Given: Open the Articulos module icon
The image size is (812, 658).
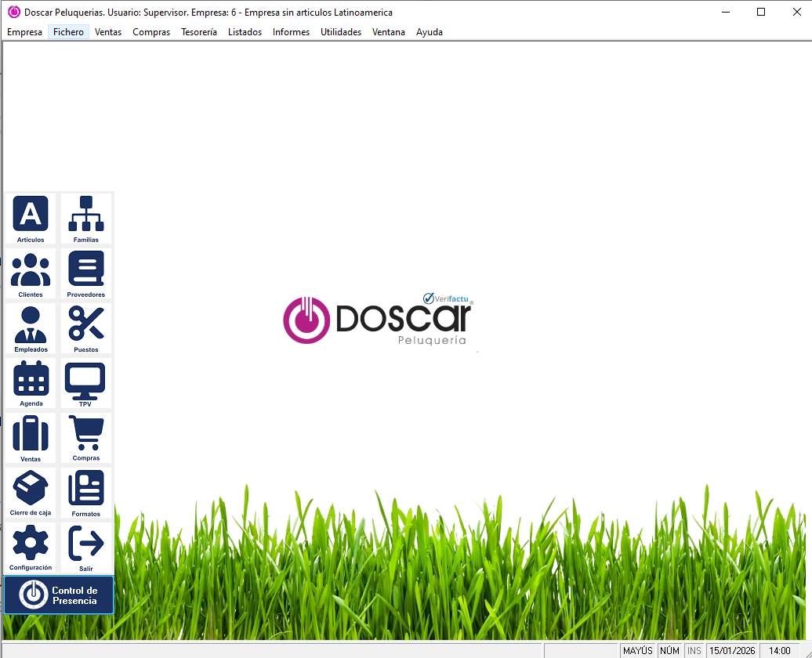Looking at the screenshot, I should tap(31, 218).
